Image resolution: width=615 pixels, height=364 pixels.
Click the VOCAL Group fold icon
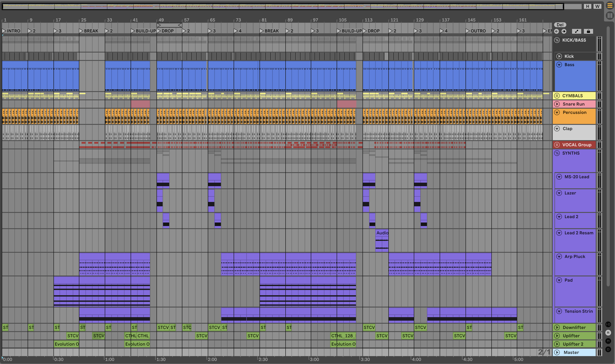point(557,145)
